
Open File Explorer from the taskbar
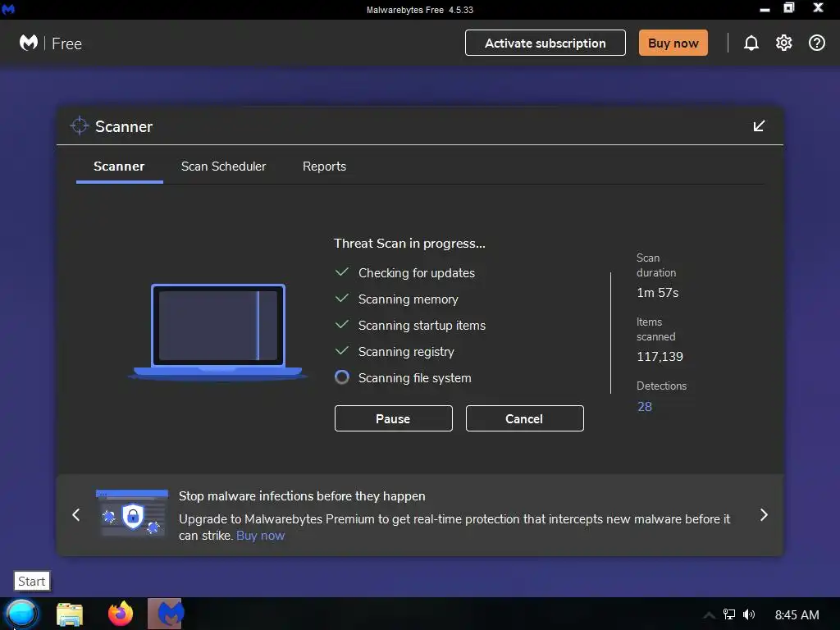pos(70,614)
